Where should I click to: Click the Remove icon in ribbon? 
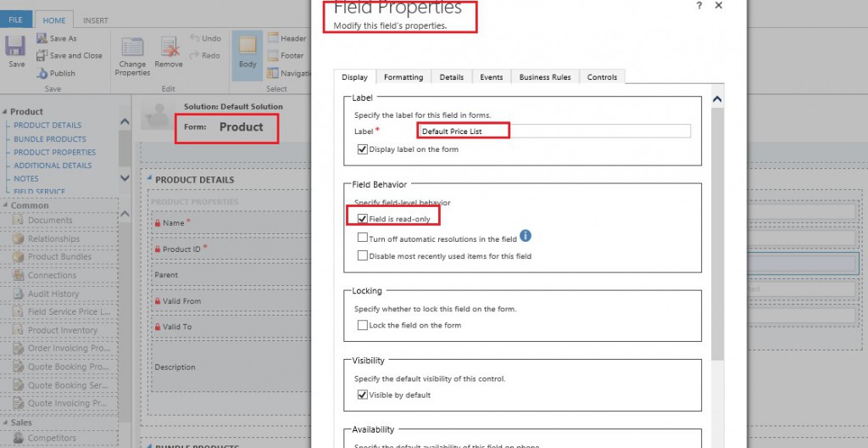[169, 50]
